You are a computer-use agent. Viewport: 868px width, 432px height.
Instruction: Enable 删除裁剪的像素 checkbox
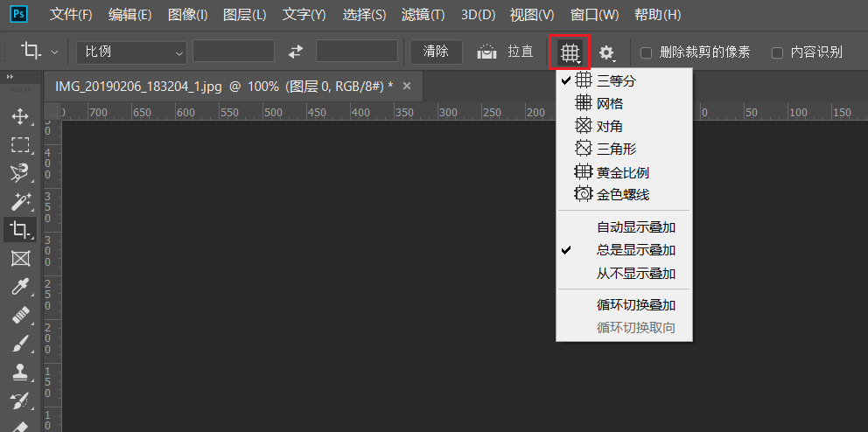(x=646, y=53)
